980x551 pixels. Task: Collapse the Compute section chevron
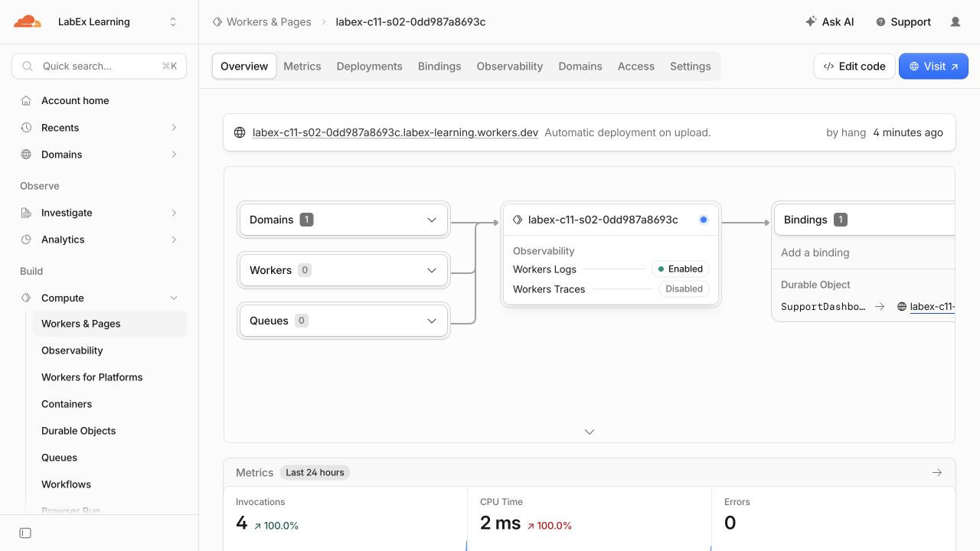pos(174,298)
